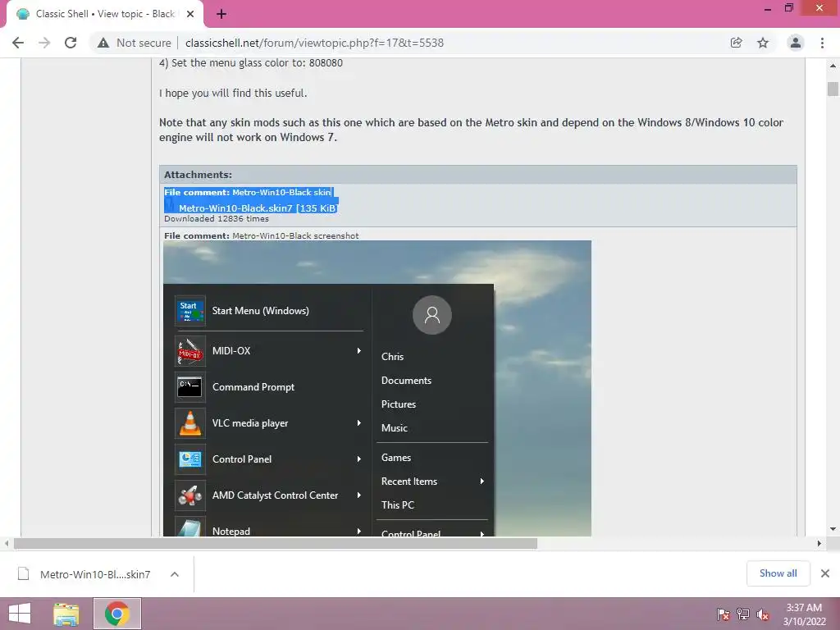The image size is (840, 630).
Task: Open the network status tray icon
Action: 743,614
